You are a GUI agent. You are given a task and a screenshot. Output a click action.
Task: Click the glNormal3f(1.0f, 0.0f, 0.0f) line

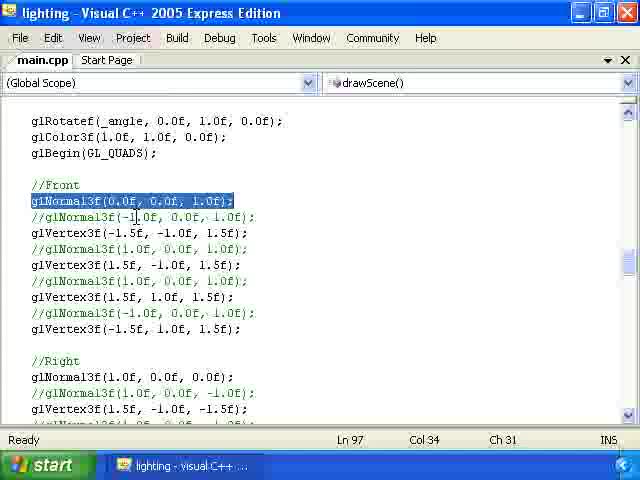pyautogui.click(x=132, y=377)
